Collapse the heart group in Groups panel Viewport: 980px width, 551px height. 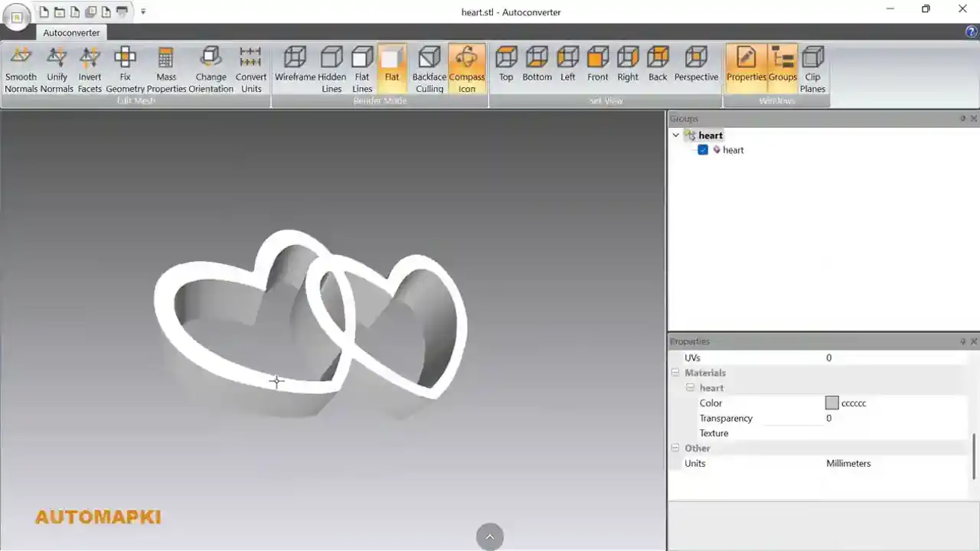click(675, 135)
